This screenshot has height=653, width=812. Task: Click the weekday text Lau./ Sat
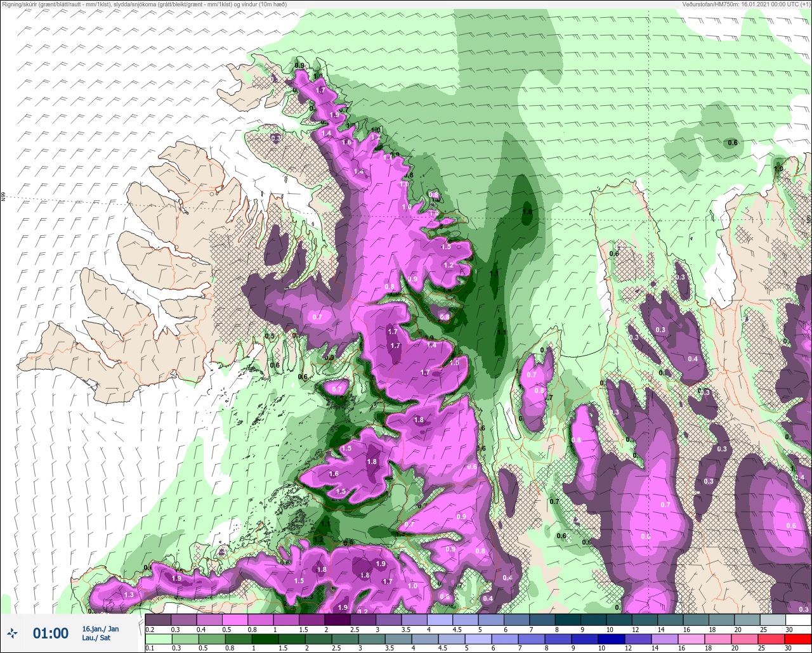(95, 638)
